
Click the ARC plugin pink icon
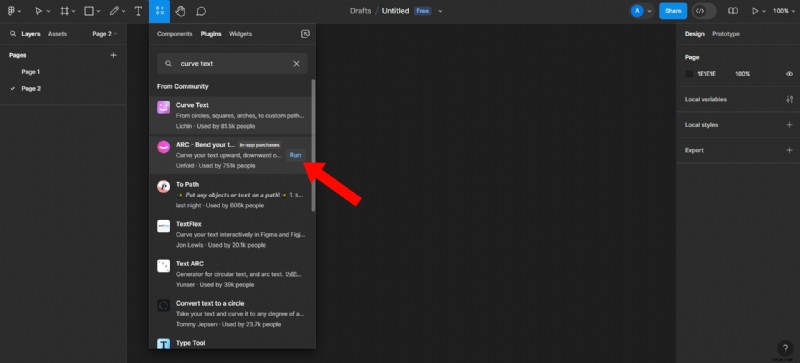coord(163,147)
